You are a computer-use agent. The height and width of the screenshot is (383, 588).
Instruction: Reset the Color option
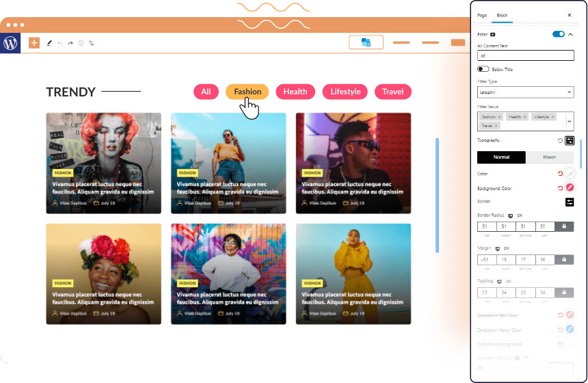pos(560,173)
